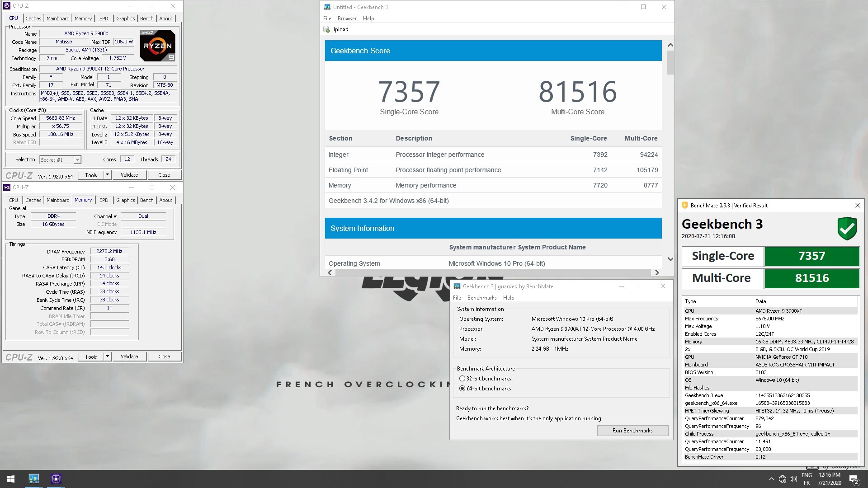Click the Mainboard row in BenchMate table
The height and width of the screenshot is (488, 868).
[770, 365]
